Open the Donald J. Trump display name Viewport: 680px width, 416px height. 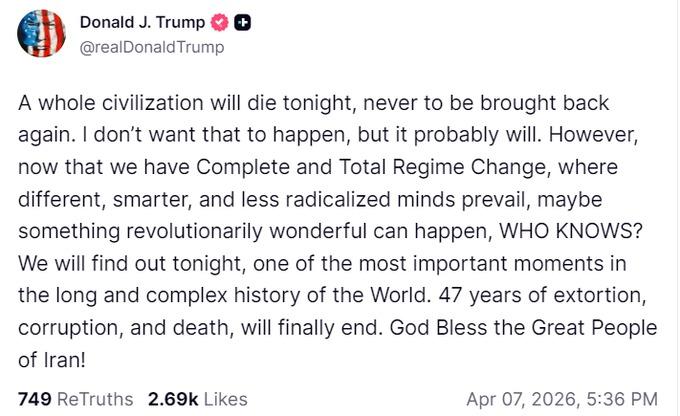pyautogui.click(x=142, y=23)
